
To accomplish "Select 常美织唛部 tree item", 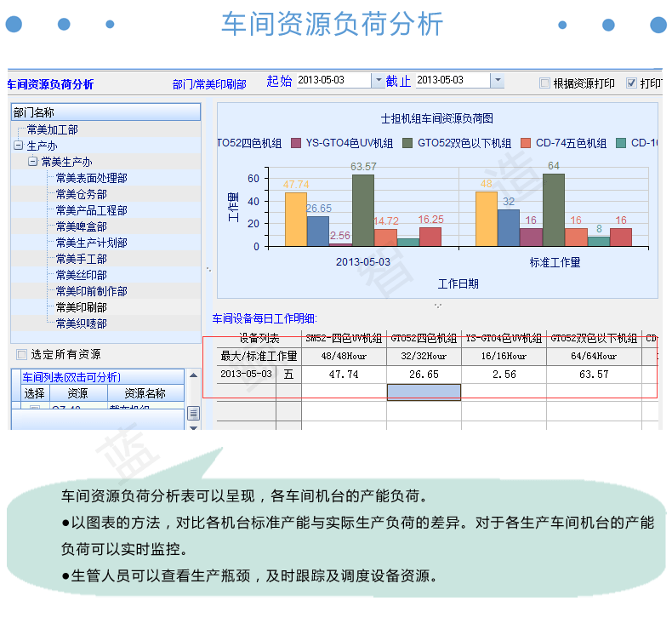I will click(81, 323).
